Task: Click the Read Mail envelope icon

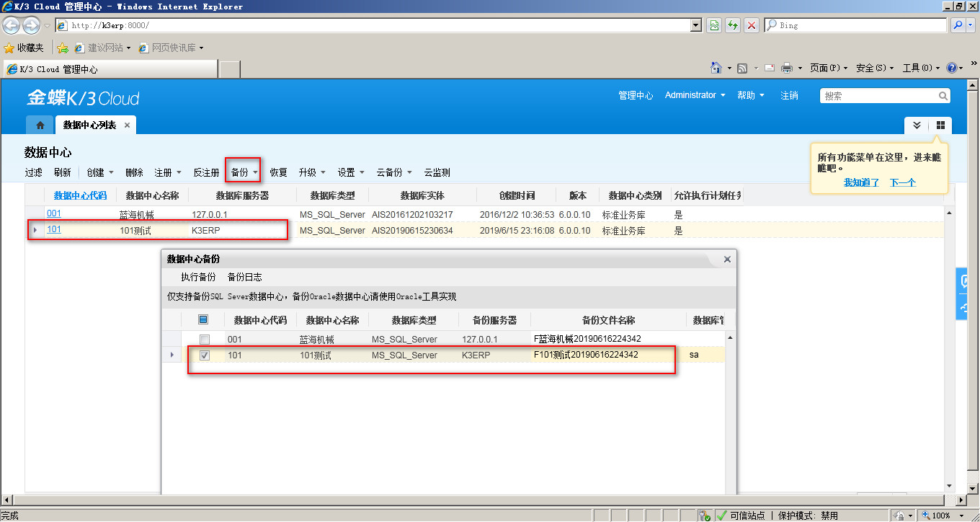Action: coord(769,68)
